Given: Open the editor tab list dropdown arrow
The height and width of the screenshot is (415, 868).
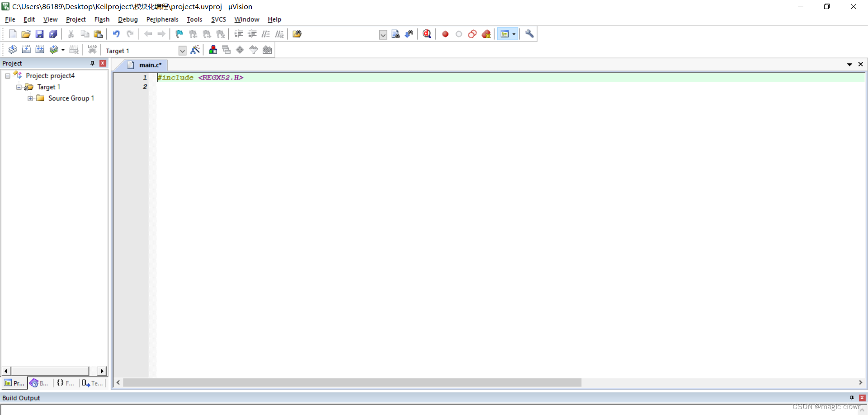Looking at the screenshot, I should pos(849,65).
